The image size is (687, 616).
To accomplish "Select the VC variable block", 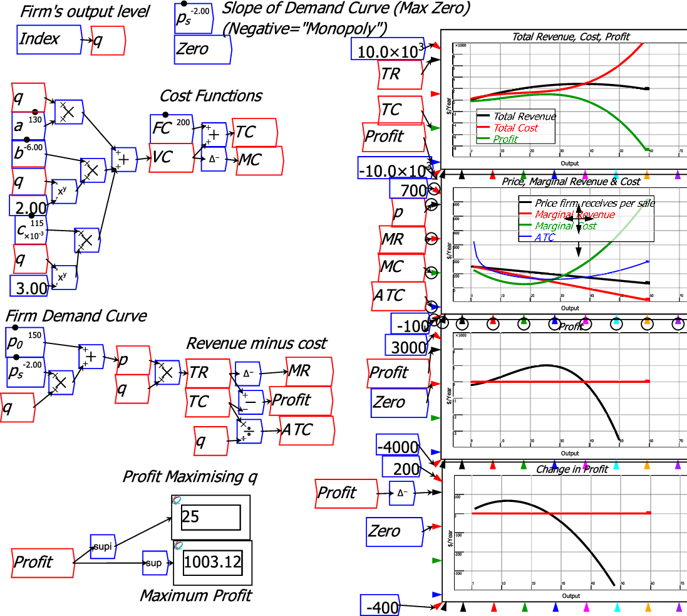I will 172,158.
